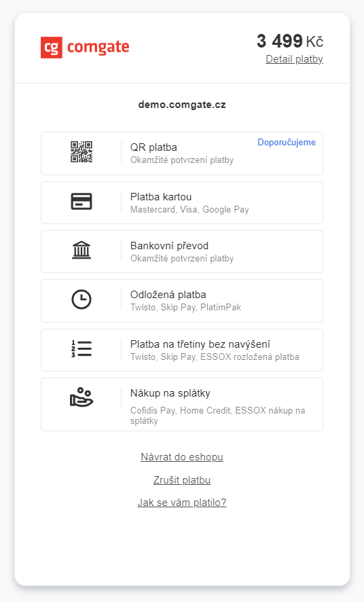364x601 pixels.
Task: Click the demo.comgate.cz merchant name
Action: pos(182,105)
